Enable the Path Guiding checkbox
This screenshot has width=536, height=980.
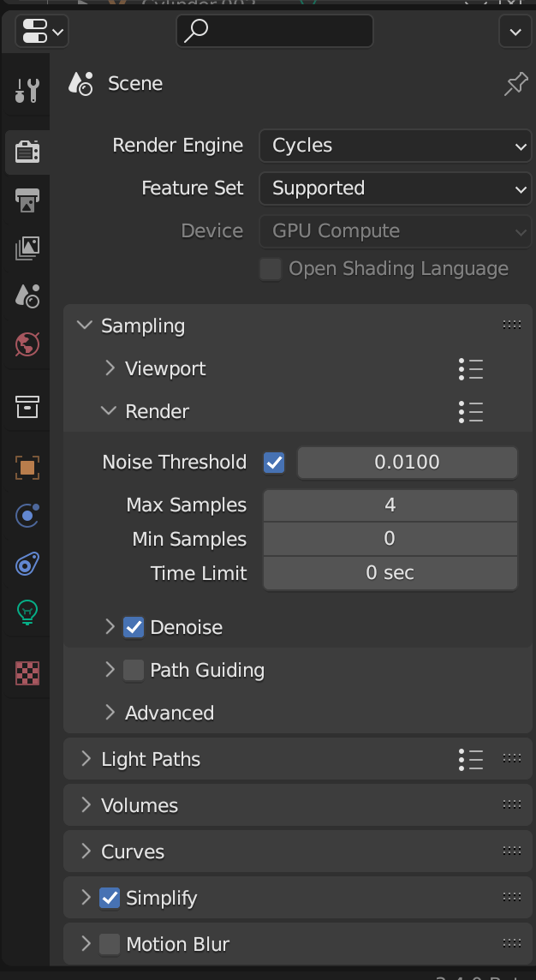133,670
